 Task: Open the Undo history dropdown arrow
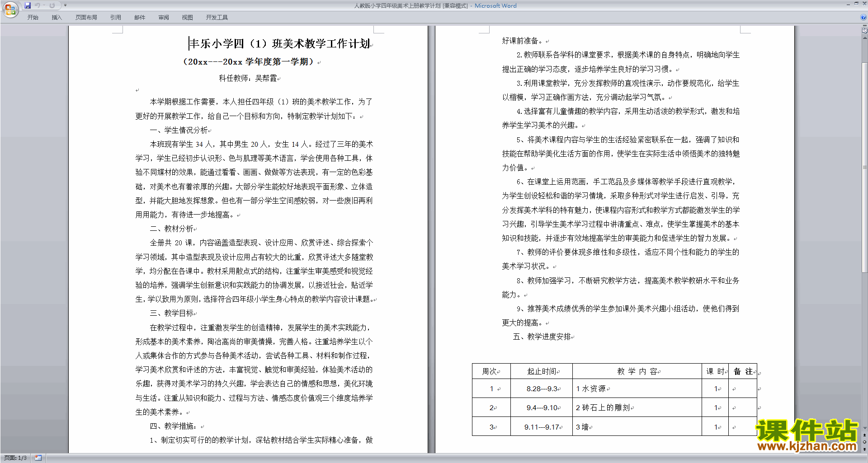point(44,5)
